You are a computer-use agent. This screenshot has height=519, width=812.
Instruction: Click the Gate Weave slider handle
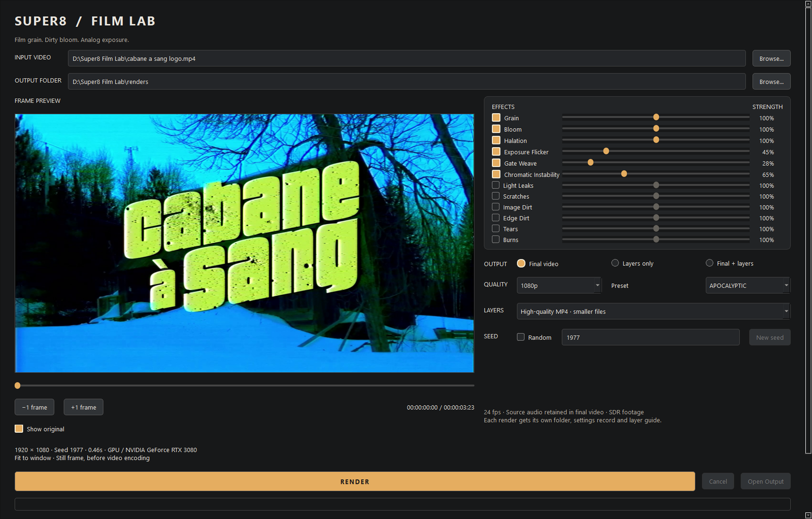[x=590, y=162]
